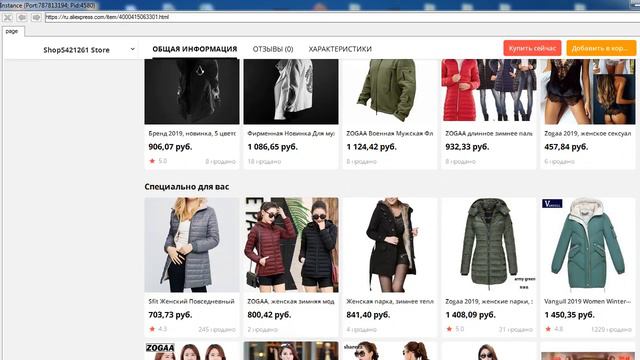
Task: Click the 457,84 руб. price
Action: pyautogui.click(x=566, y=147)
